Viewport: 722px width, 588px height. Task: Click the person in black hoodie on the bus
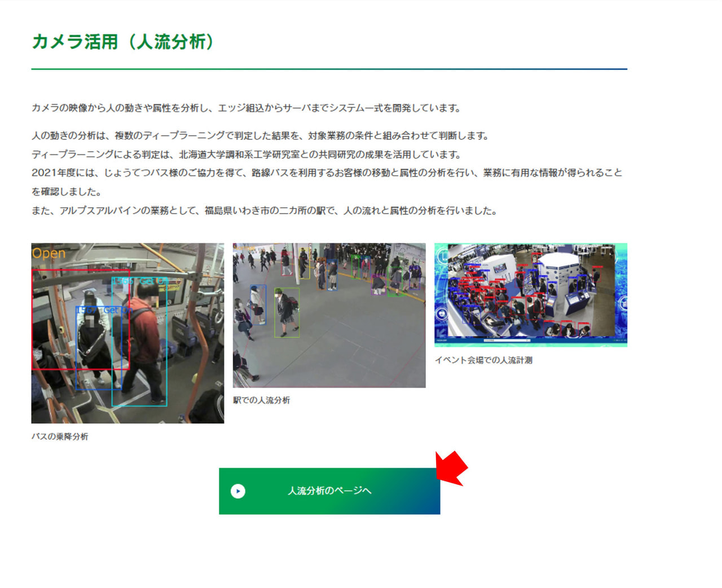93,338
